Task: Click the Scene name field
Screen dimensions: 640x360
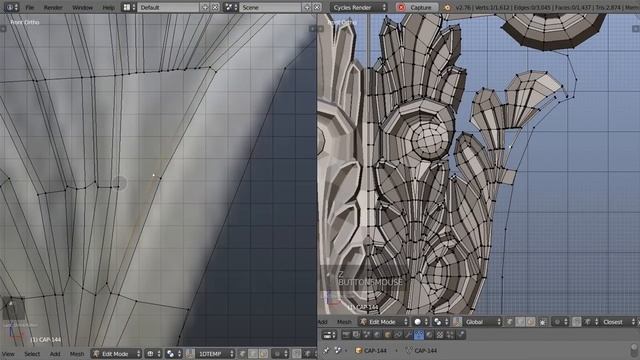Action: 270,7
